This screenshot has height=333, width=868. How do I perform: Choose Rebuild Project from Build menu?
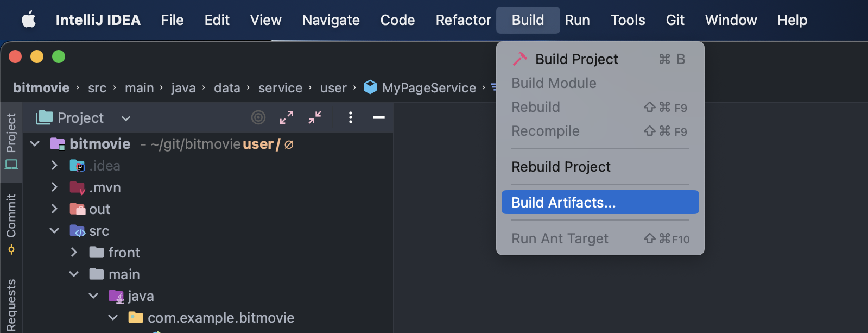561,167
